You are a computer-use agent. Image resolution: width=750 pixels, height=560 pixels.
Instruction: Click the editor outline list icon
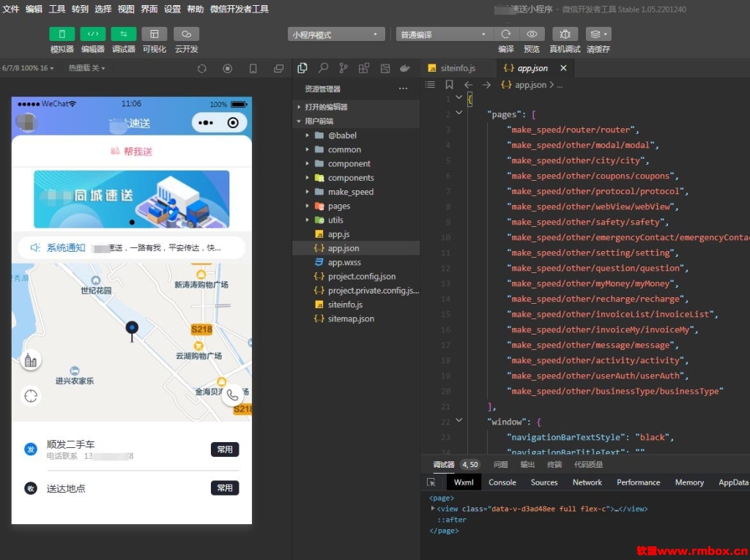tap(430, 85)
